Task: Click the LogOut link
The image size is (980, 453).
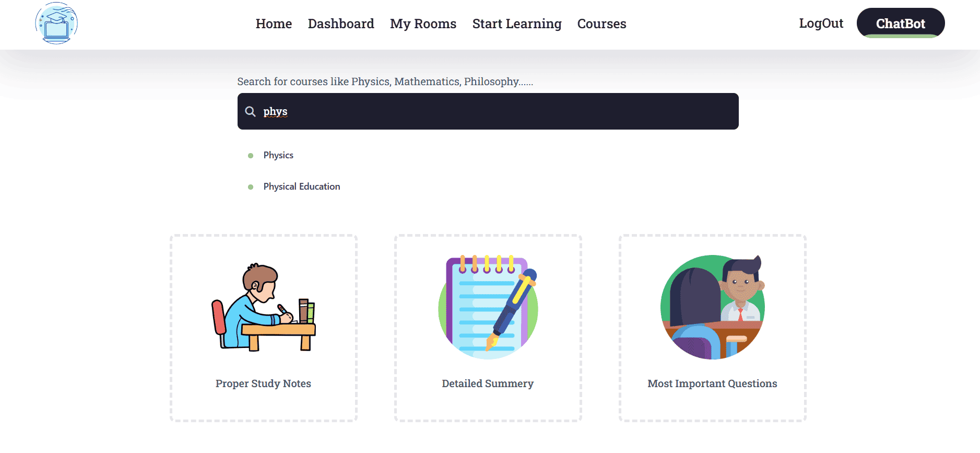Action: pyautogui.click(x=821, y=24)
